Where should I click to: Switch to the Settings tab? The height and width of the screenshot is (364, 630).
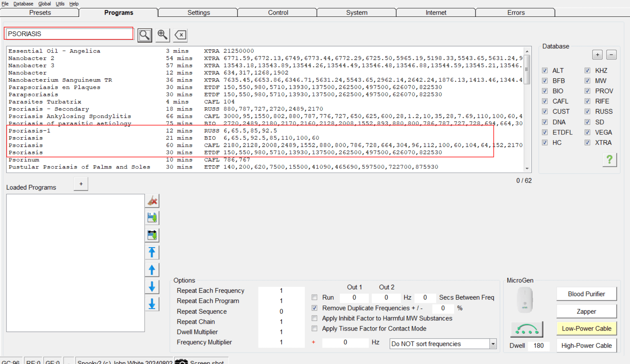coord(198,13)
